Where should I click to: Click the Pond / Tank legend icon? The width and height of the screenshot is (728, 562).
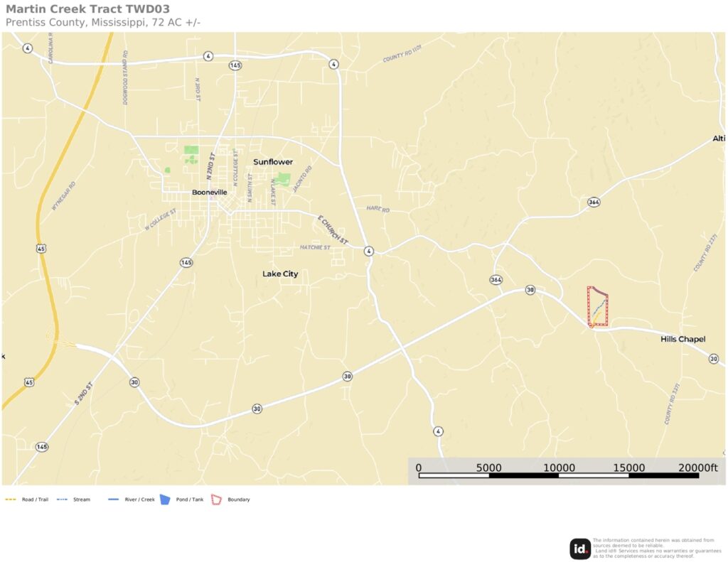tap(165, 499)
